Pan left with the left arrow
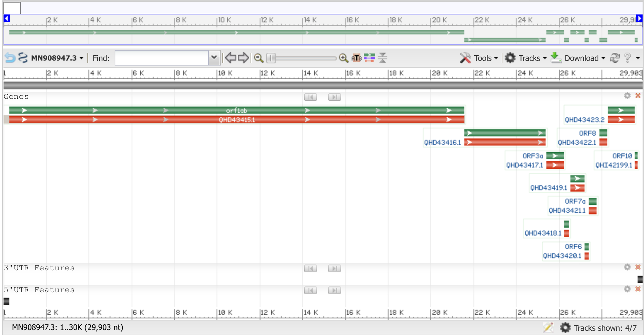This screenshot has width=644, height=335. tap(231, 58)
